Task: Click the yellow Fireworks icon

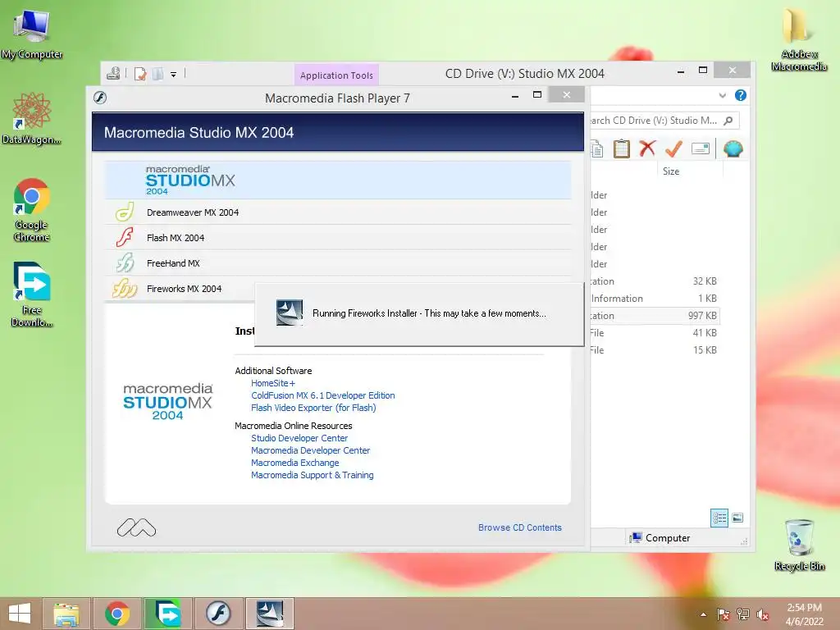Action: coord(125,288)
